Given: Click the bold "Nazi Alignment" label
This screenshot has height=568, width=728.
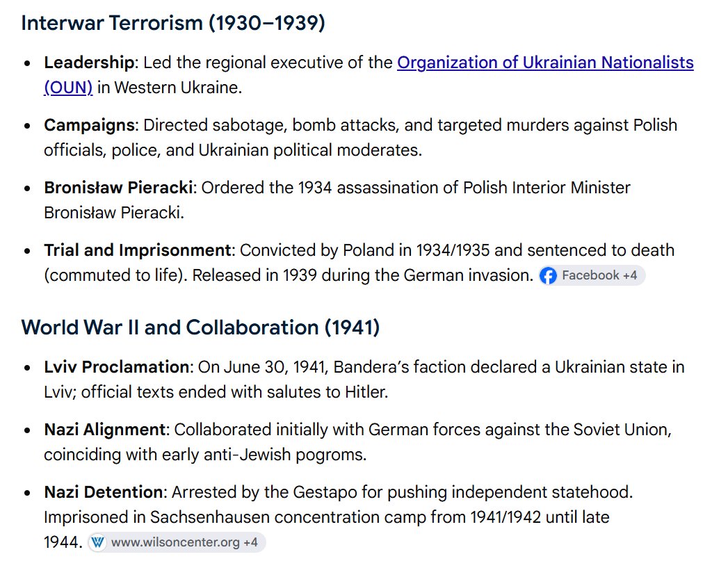Looking at the screenshot, I should [104, 430].
